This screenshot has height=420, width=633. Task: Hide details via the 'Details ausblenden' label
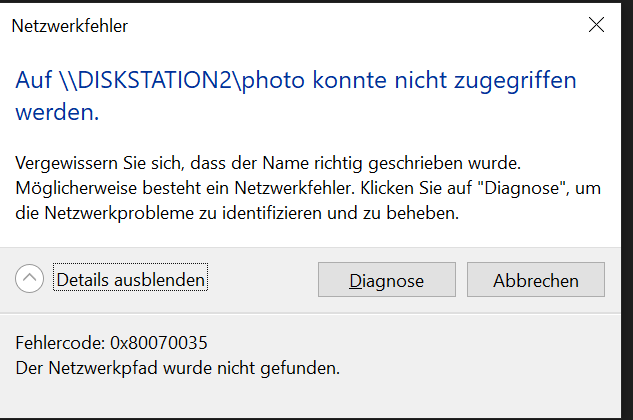click(x=130, y=280)
